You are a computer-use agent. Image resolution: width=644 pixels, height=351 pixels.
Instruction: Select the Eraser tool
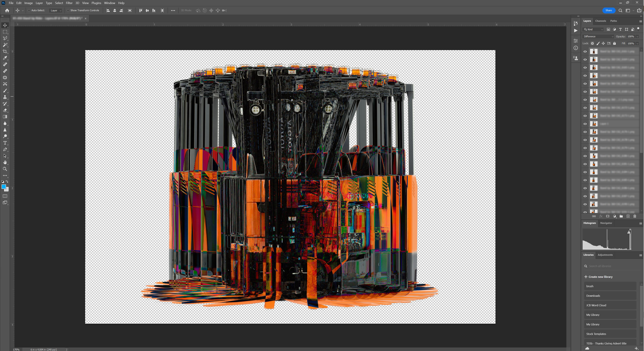(x=5, y=110)
